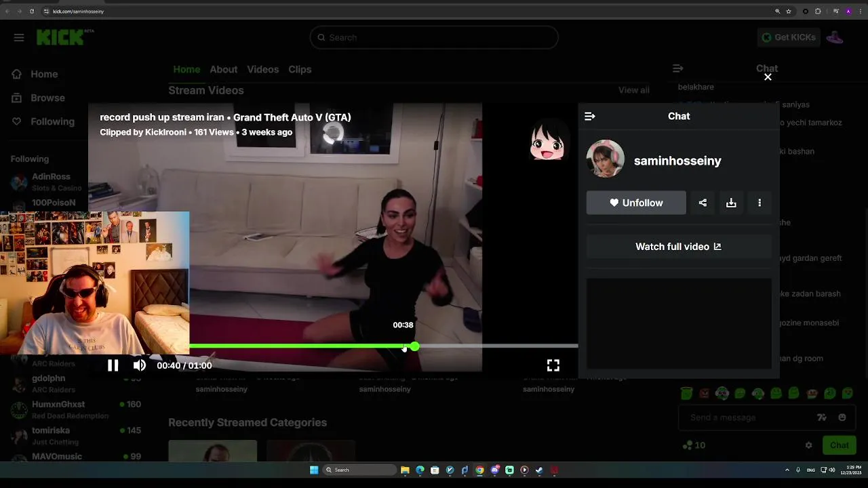Switch to the Videos tab

[262, 69]
